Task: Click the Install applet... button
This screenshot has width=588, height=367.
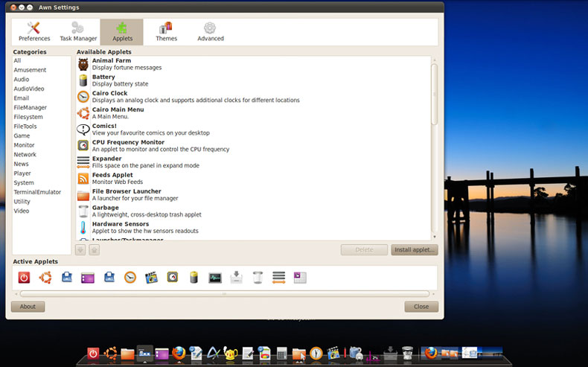Action: tap(415, 249)
